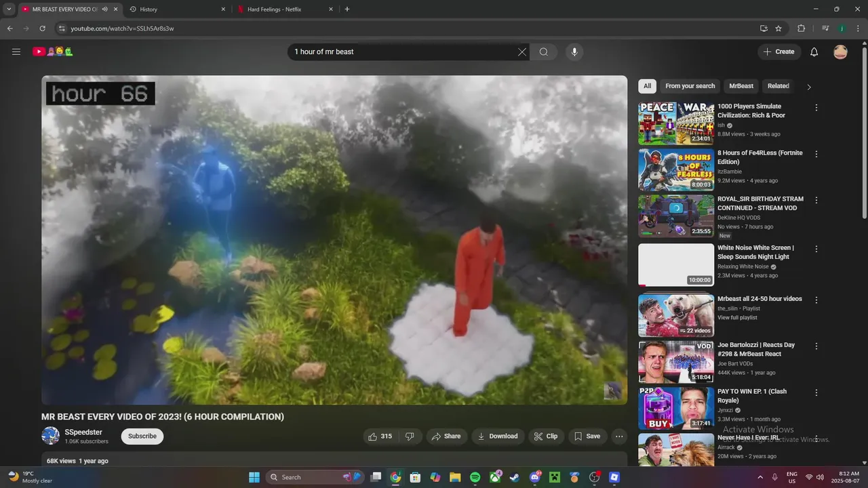Open Steam from the taskbar
This screenshot has height=488, width=868.
(515, 477)
